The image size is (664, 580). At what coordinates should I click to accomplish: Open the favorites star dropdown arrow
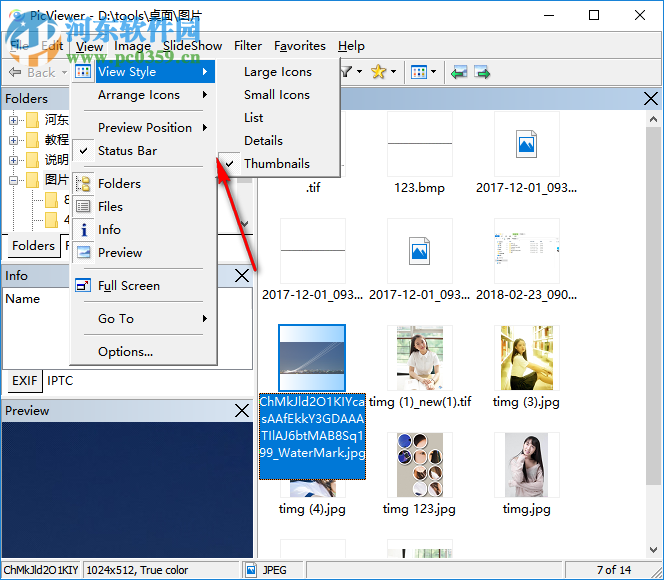tap(393, 72)
